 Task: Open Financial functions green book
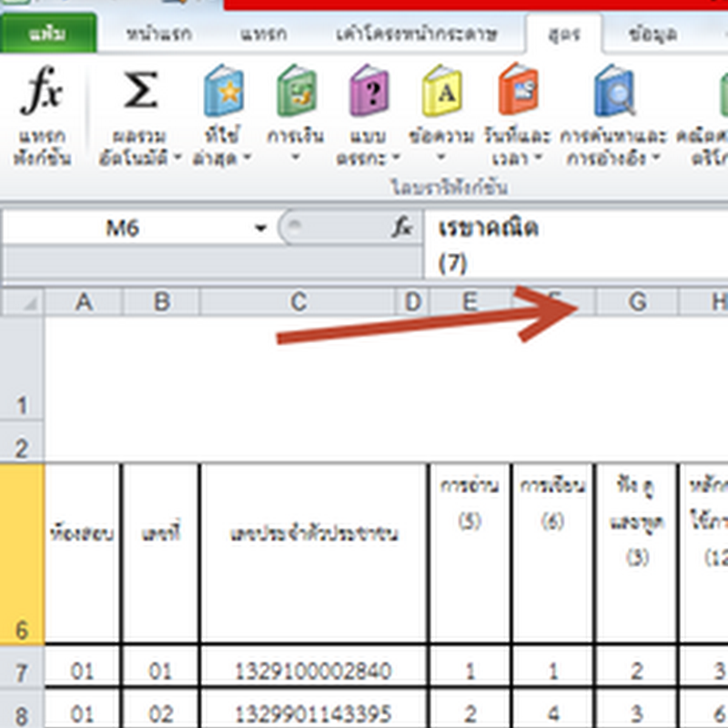pyautogui.click(x=297, y=91)
